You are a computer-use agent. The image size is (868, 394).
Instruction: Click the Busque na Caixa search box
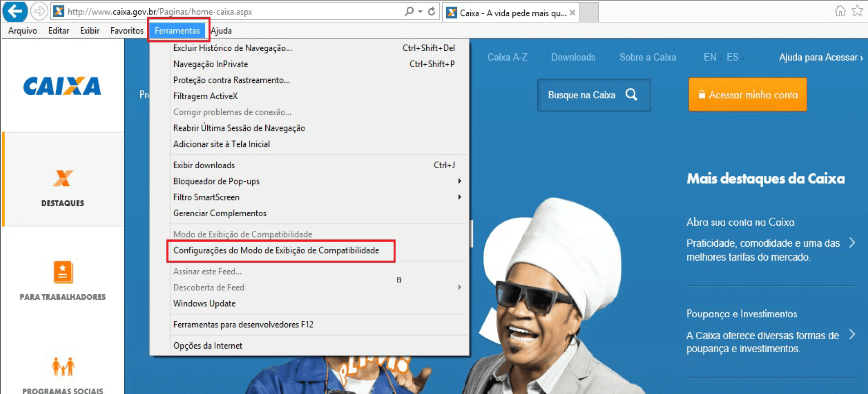(x=594, y=95)
